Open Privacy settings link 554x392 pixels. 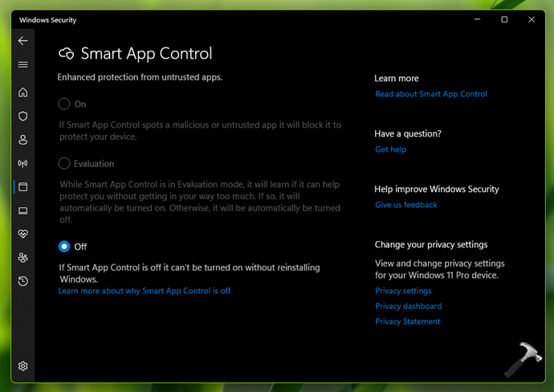(403, 291)
